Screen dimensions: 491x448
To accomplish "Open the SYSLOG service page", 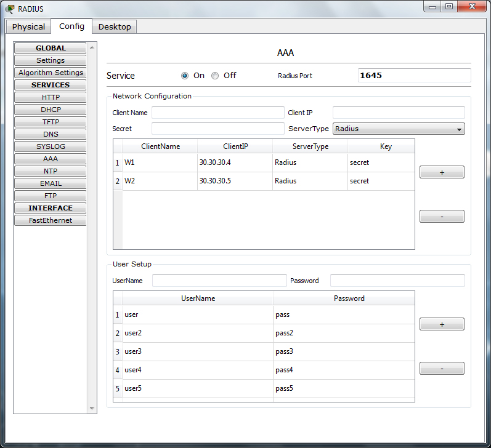I will coord(51,146).
